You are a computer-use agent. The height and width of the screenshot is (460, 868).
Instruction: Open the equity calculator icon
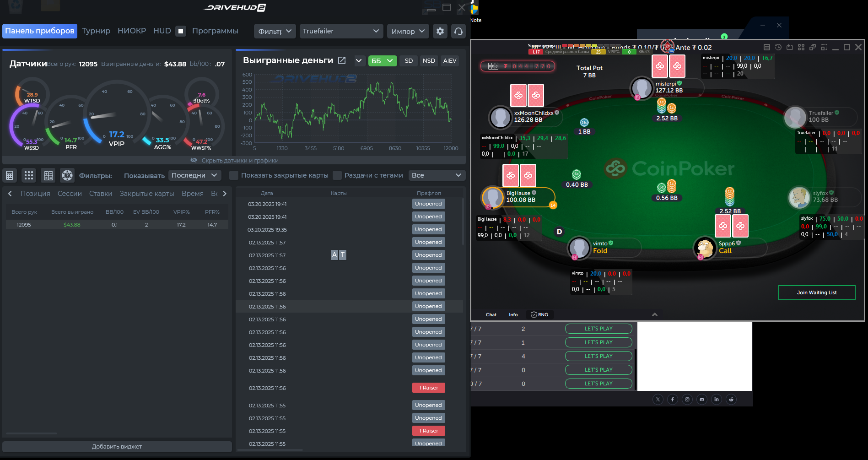(x=48, y=175)
